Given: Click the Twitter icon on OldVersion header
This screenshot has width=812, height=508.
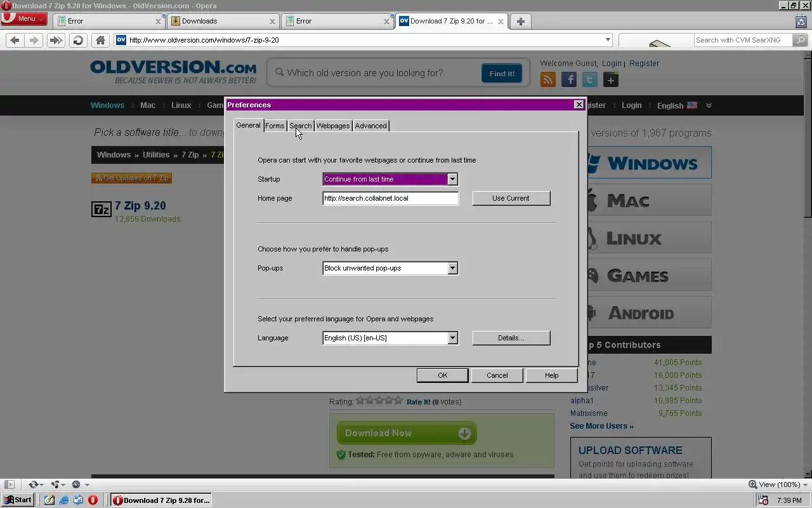Looking at the screenshot, I should [590, 79].
